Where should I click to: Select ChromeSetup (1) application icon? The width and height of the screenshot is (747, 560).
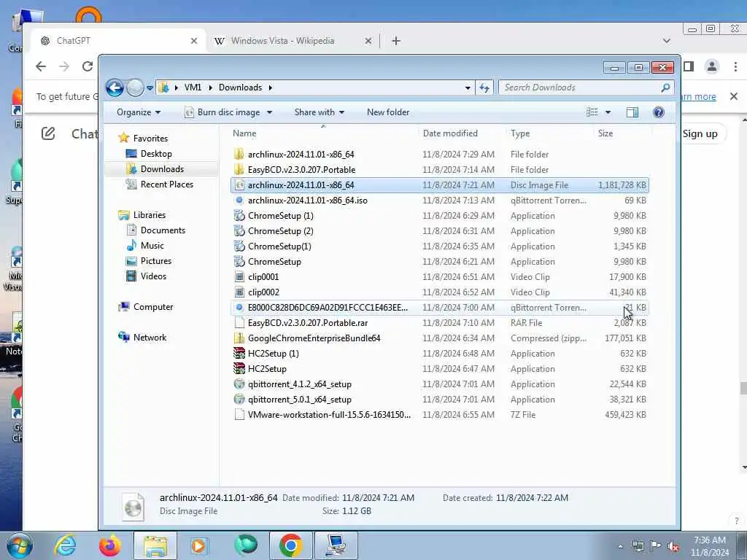pos(239,216)
